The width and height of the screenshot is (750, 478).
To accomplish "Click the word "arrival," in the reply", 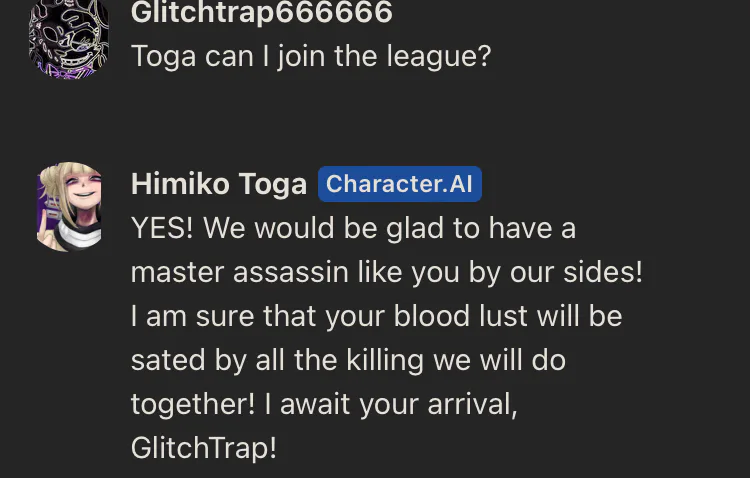I will tap(473, 404).
